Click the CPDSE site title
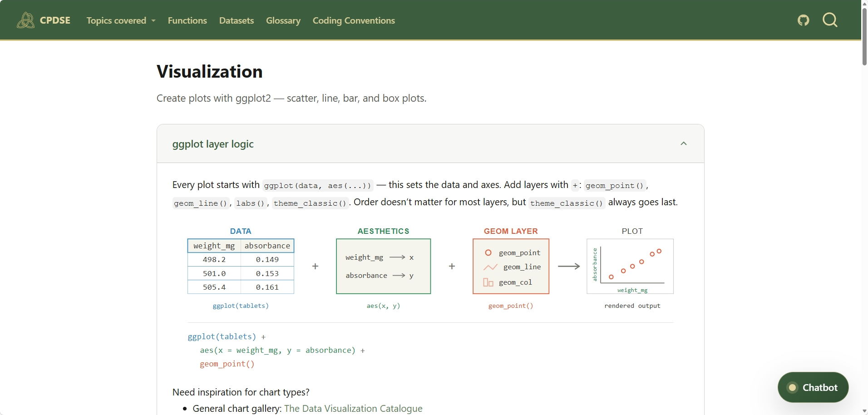This screenshot has width=868, height=415. coord(55,20)
